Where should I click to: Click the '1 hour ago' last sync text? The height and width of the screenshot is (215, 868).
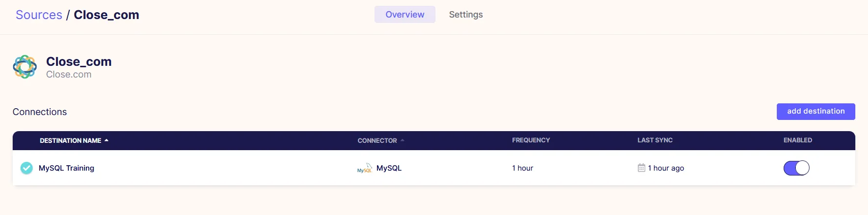[x=666, y=168]
